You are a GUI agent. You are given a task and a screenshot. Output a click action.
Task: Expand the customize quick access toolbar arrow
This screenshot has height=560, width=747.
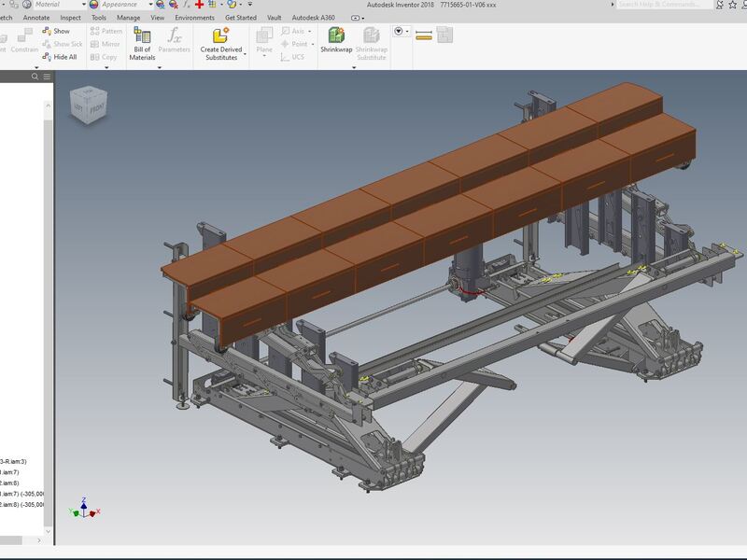[250, 5]
